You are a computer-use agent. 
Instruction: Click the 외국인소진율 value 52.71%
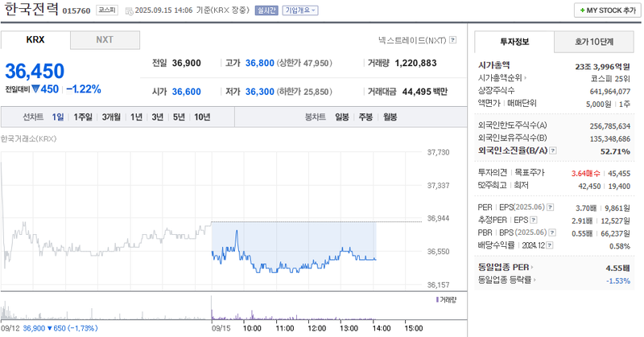click(x=615, y=151)
